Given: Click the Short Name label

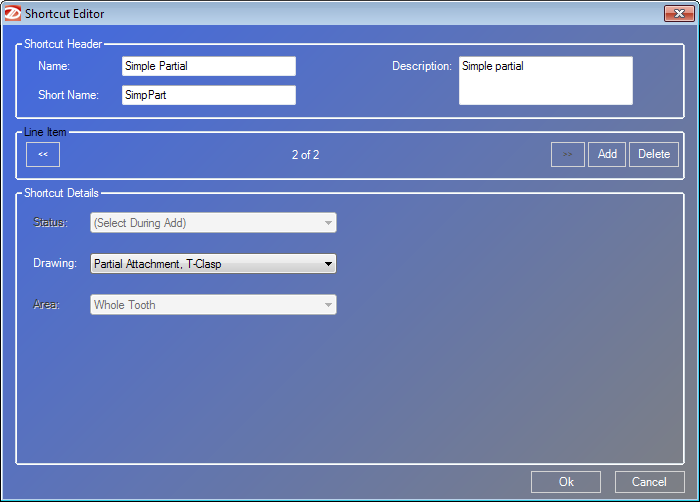Looking at the screenshot, I should pos(68,95).
